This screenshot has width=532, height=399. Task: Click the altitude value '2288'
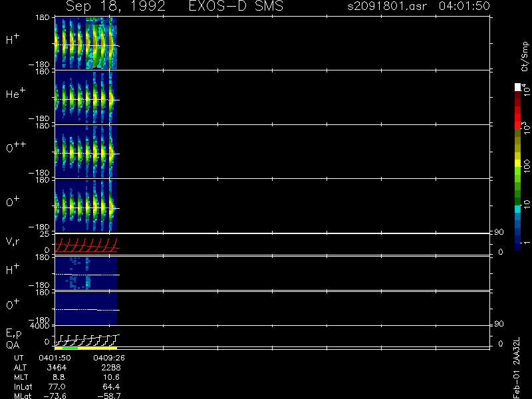pyautogui.click(x=111, y=368)
